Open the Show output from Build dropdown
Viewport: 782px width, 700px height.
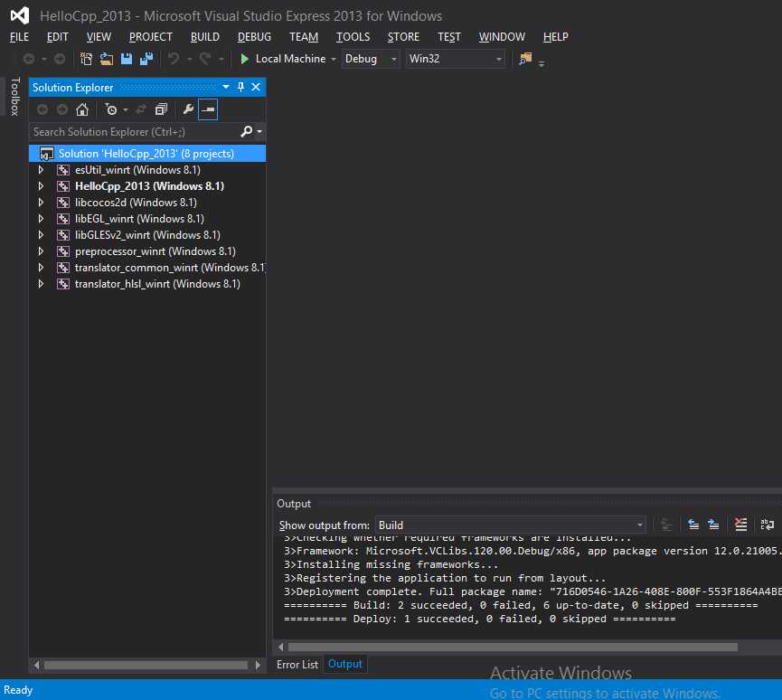511,525
